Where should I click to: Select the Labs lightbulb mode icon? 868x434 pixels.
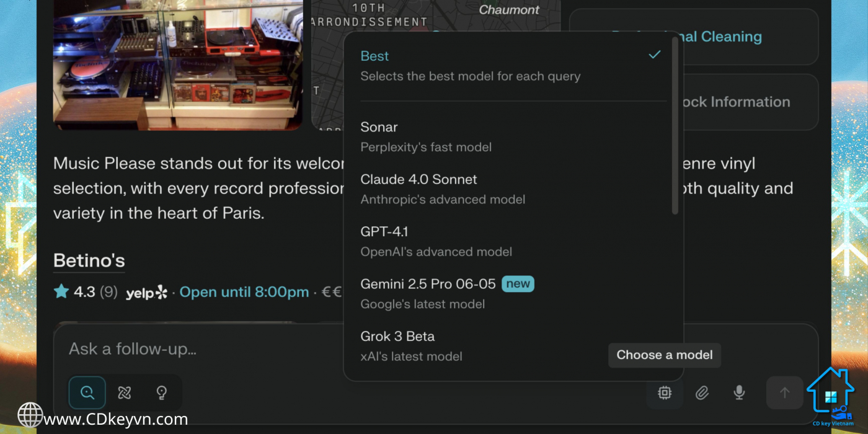(x=162, y=392)
